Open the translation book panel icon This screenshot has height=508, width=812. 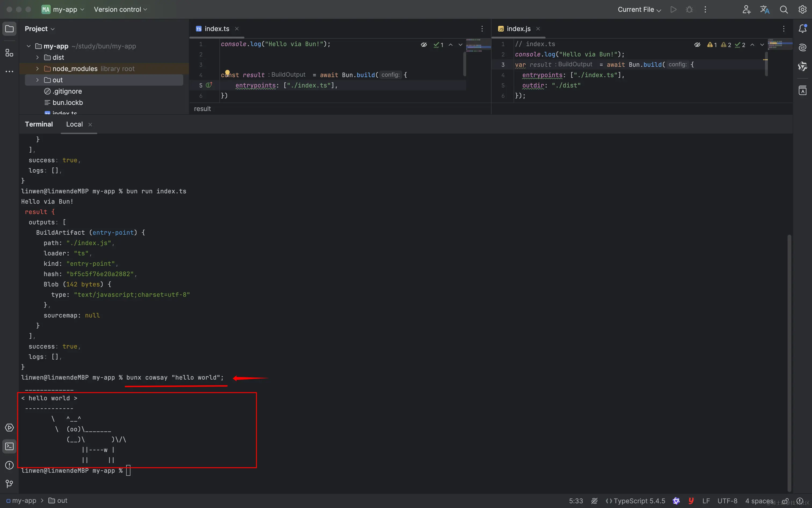click(x=802, y=90)
